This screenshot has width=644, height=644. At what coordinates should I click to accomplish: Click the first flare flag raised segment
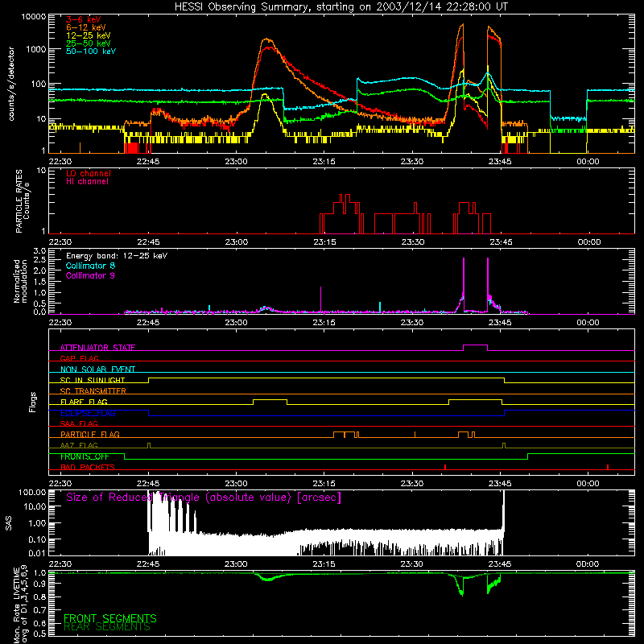[270, 399]
